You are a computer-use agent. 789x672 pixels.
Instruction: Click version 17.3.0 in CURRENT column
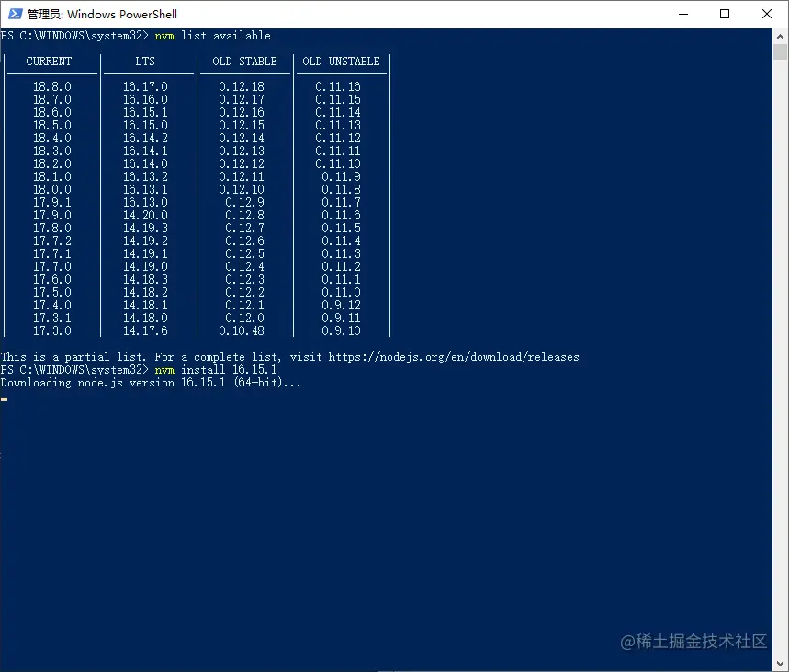(x=52, y=331)
